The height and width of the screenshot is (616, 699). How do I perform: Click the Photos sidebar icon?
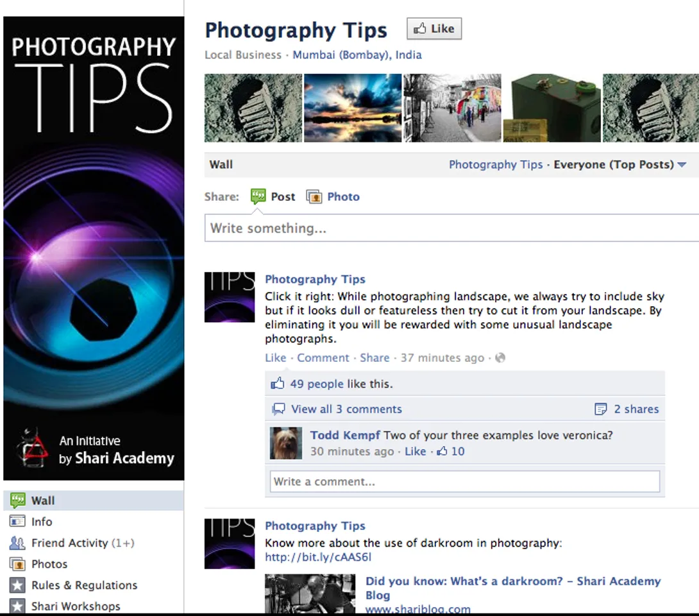pos(17,564)
